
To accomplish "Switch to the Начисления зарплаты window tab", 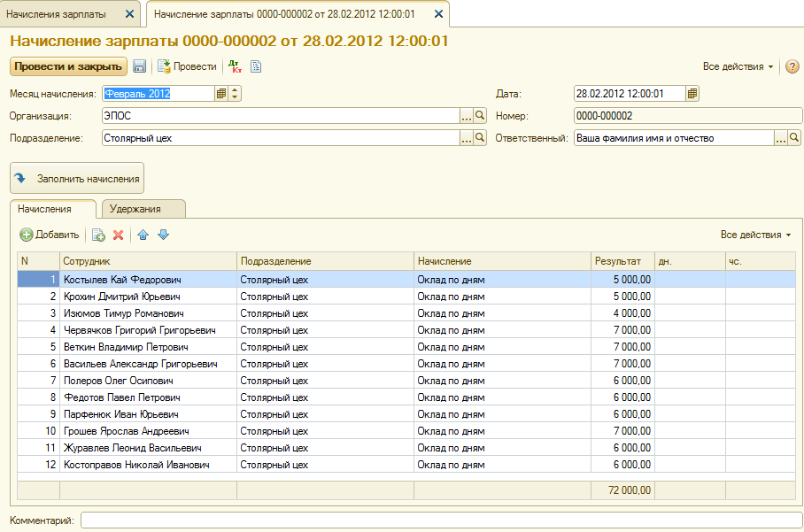I will click(x=62, y=14).
